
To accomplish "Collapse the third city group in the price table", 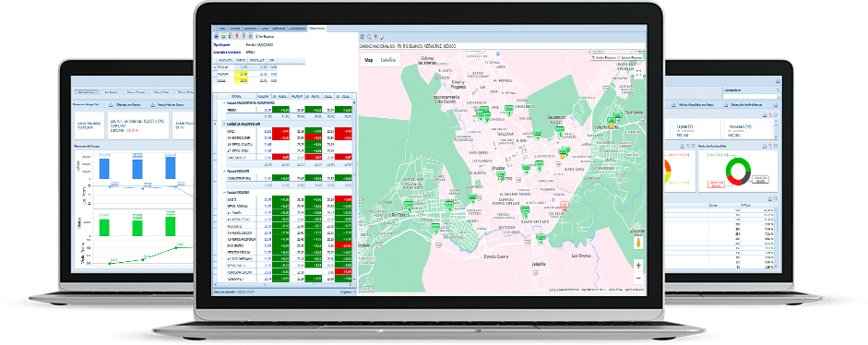I will (223, 171).
